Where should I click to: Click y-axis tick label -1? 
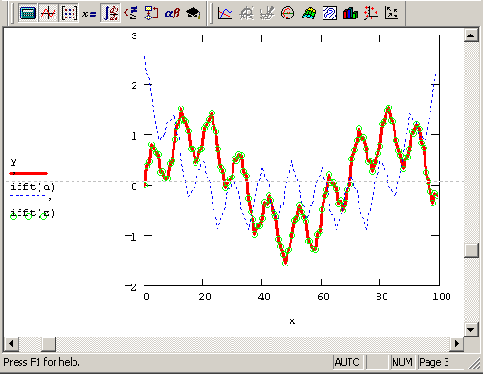(131, 237)
